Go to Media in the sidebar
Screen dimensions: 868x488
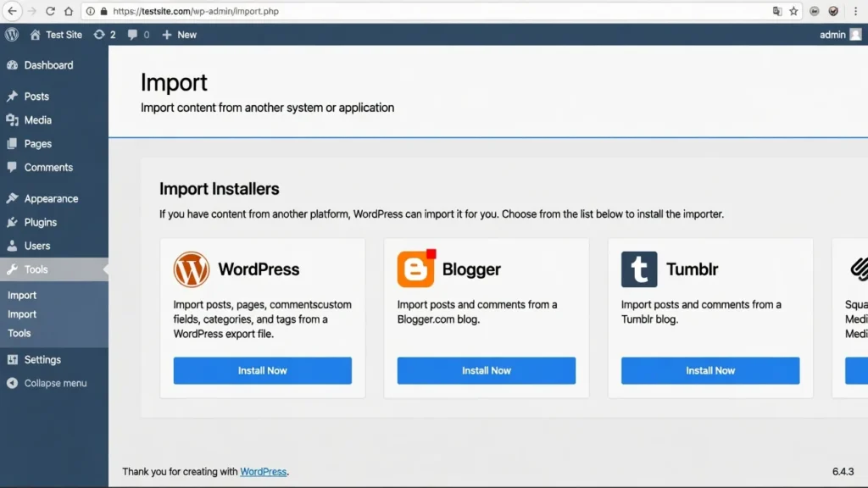coord(54,120)
